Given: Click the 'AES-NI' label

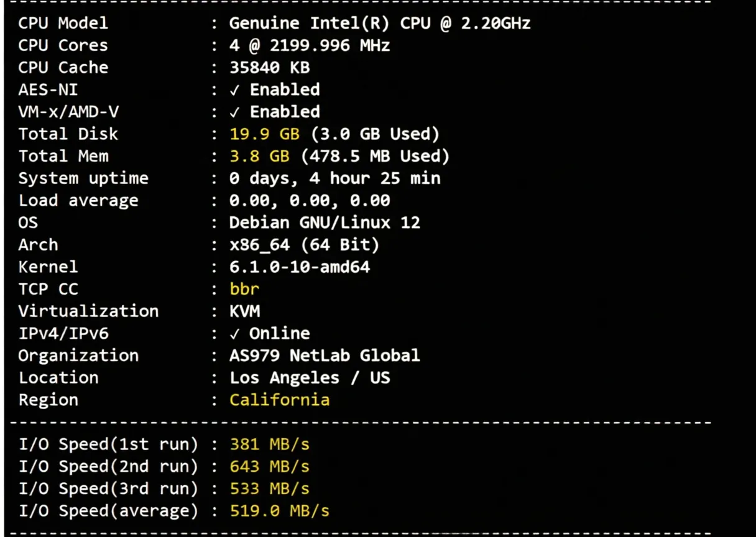Looking at the screenshot, I should (48, 89).
